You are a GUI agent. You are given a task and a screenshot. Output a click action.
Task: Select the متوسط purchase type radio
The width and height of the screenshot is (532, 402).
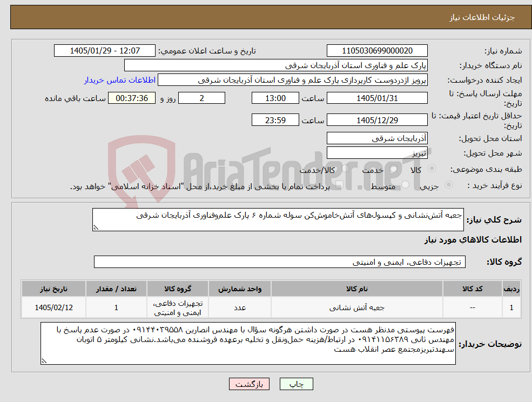(x=406, y=185)
